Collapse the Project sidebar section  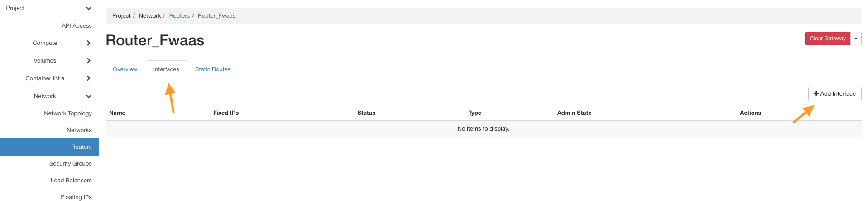[x=89, y=8]
